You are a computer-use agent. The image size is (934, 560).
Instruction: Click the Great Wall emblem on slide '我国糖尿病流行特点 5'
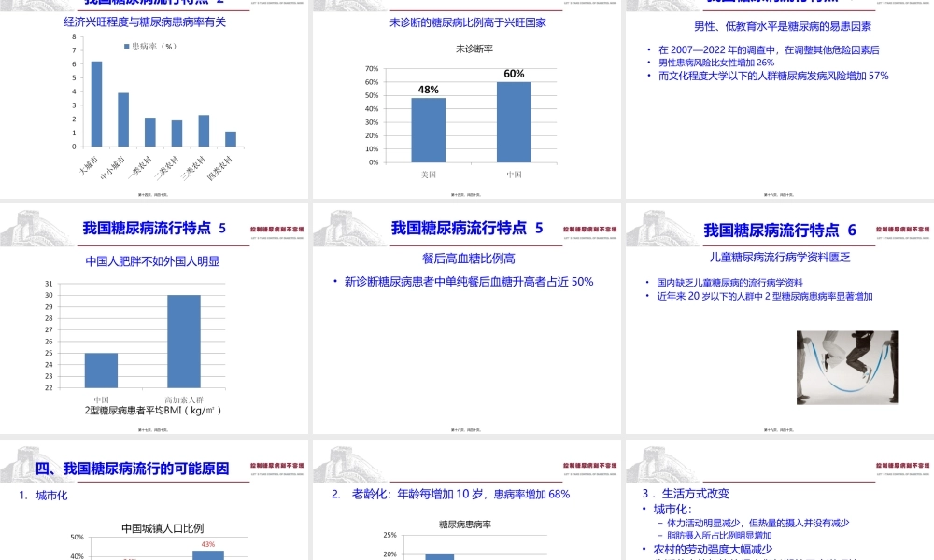tap(23, 227)
